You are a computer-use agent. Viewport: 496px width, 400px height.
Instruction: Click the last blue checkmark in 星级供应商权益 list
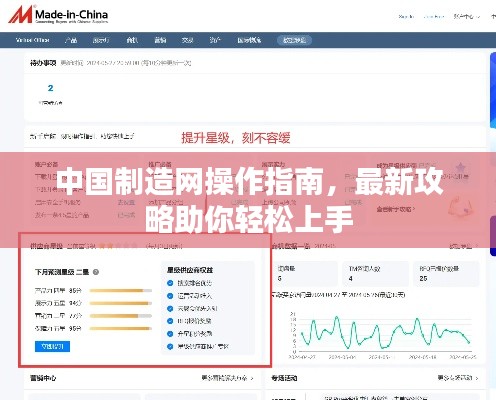[x=170, y=346]
